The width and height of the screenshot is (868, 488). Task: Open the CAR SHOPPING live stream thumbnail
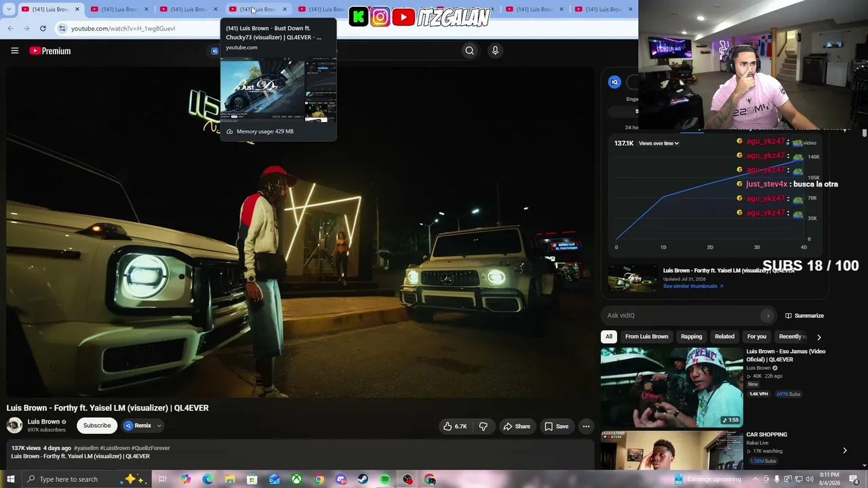pyautogui.click(x=672, y=450)
